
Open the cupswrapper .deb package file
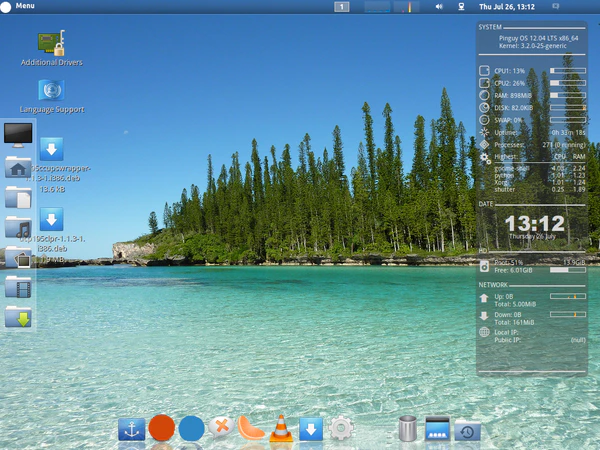point(51,150)
